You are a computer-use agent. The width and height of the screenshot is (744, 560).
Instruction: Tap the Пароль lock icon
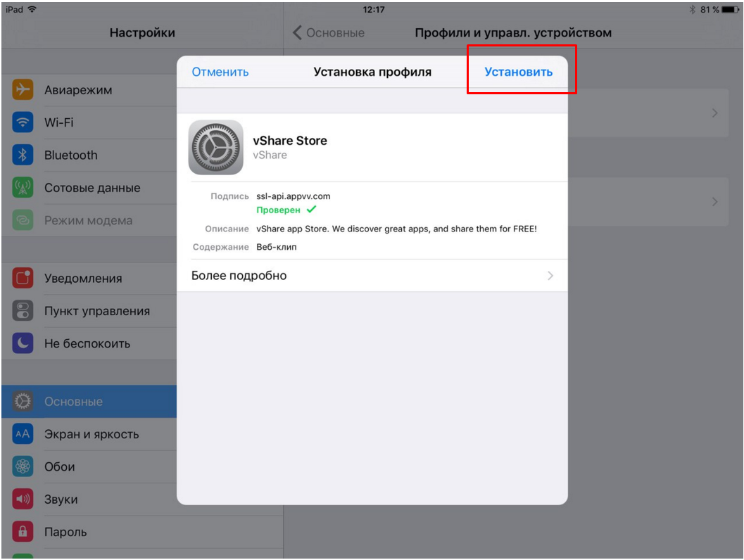[x=23, y=532]
